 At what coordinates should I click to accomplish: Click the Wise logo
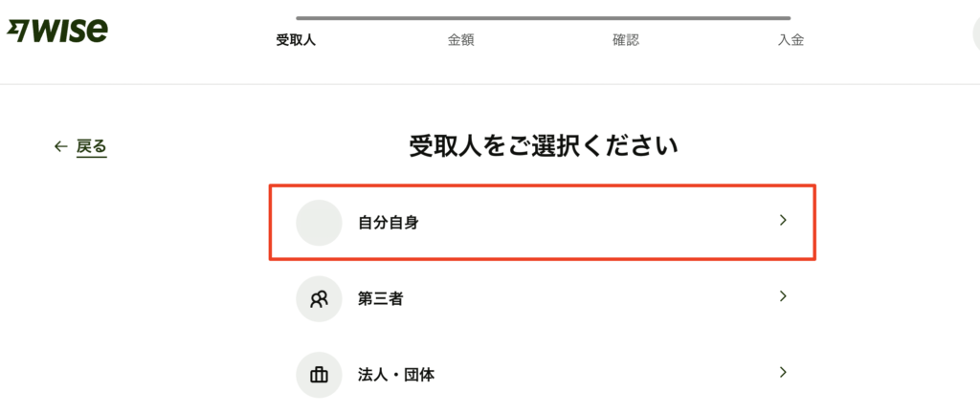[56, 30]
